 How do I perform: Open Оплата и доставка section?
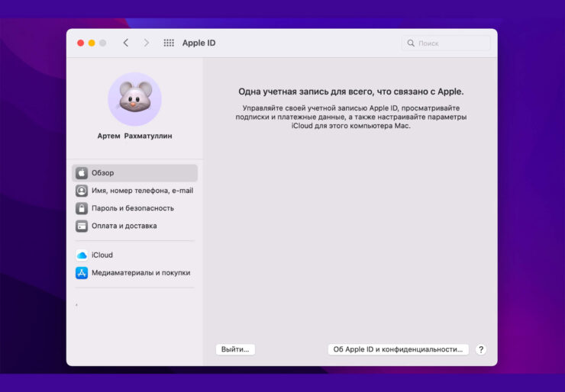pyautogui.click(x=135, y=226)
